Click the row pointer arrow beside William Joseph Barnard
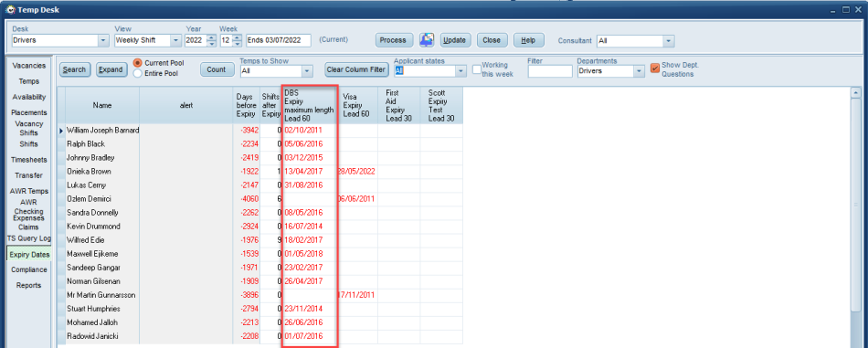868x348 pixels. pos(61,131)
